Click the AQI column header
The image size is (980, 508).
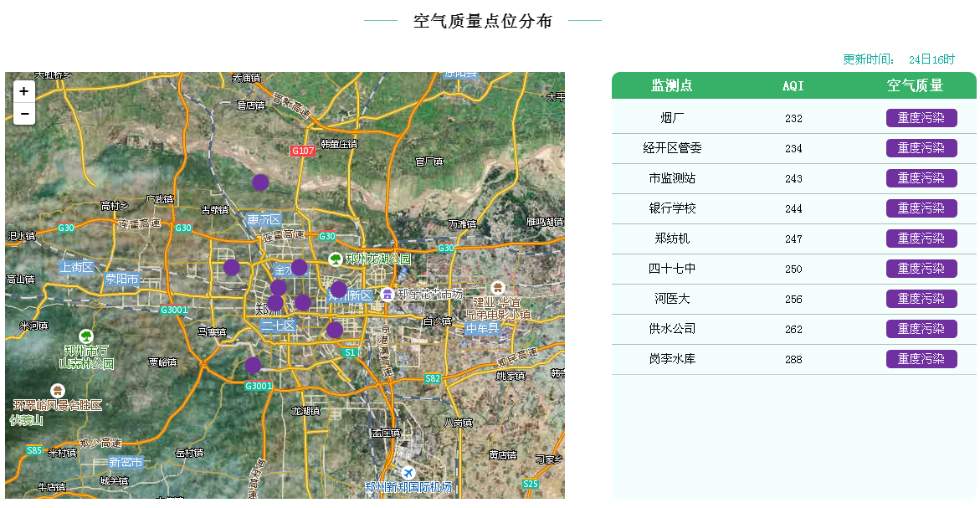click(793, 85)
